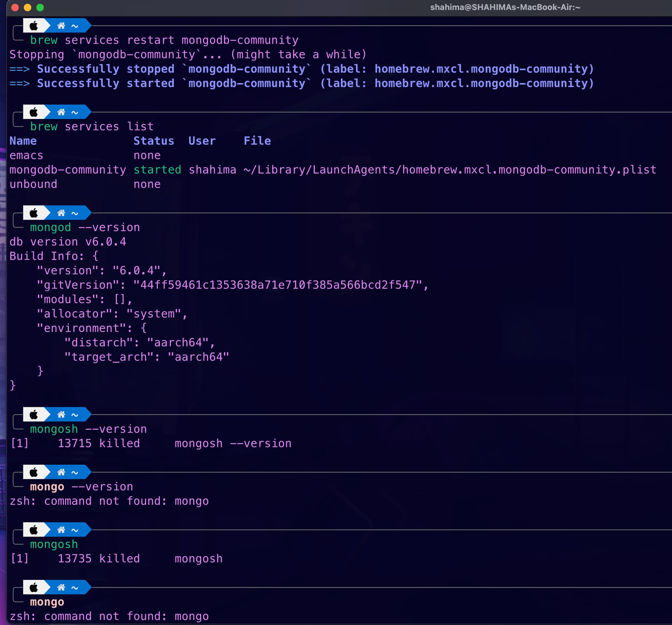Click the tilde icon above the final mongosh command
This screenshot has height=625, width=672.
click(x=74, y=529)
